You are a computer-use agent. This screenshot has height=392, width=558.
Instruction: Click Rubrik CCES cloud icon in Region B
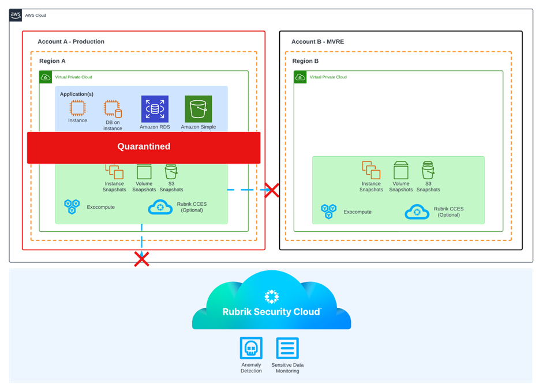(x=417, y=212)
